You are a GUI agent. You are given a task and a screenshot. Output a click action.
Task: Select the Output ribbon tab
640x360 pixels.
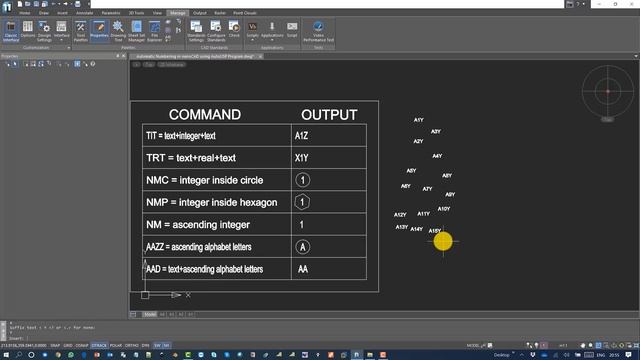click(200, 13)
